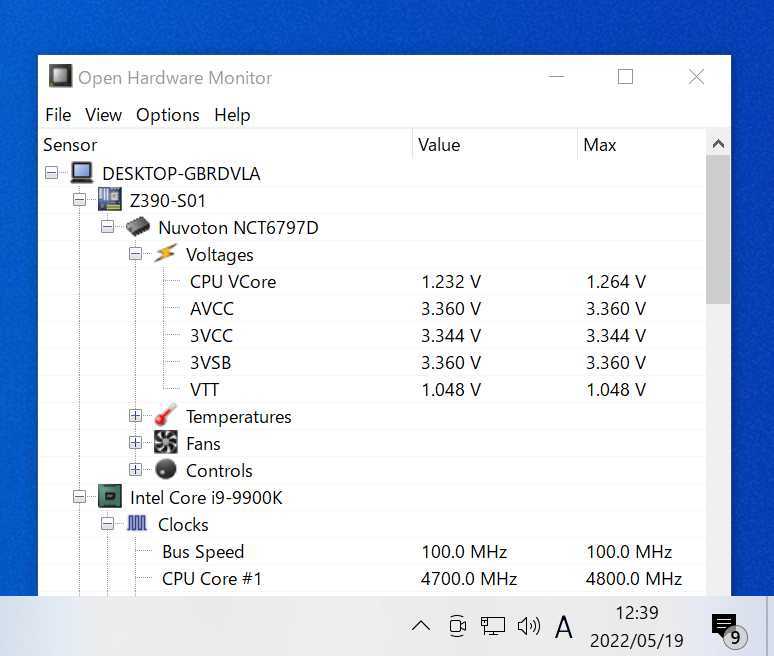Open the View menu
This screenshot has width=774, height=656.
(103, 115)
